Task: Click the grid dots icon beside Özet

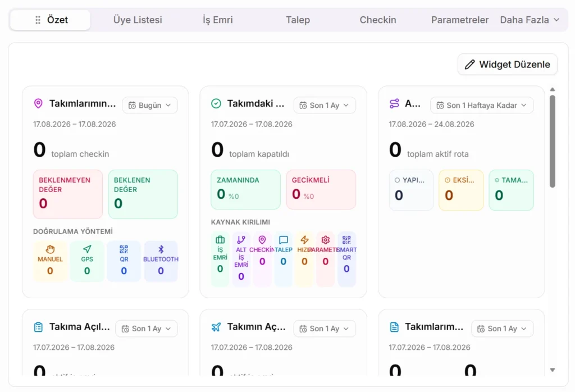Action: pos(38,20)
